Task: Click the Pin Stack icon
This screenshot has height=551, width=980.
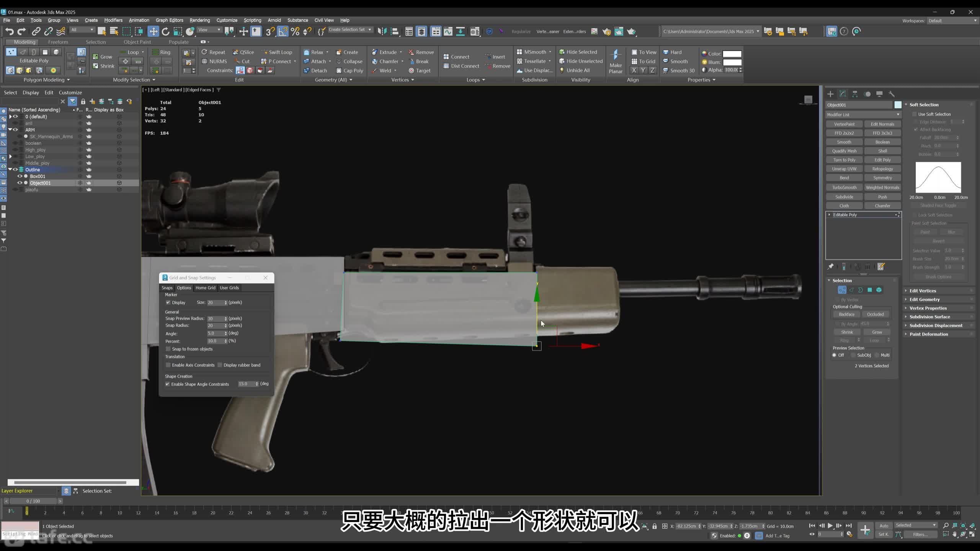Action: click(830, 267)
